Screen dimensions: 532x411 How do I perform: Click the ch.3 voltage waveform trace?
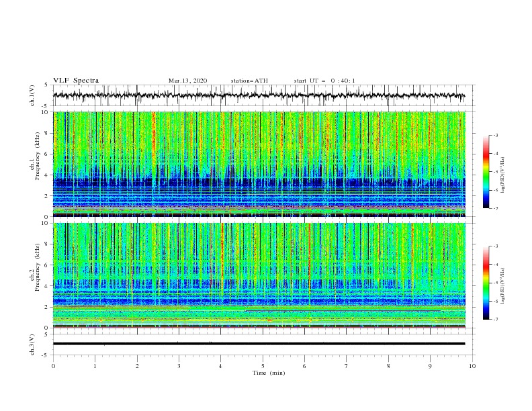point(259,344)
